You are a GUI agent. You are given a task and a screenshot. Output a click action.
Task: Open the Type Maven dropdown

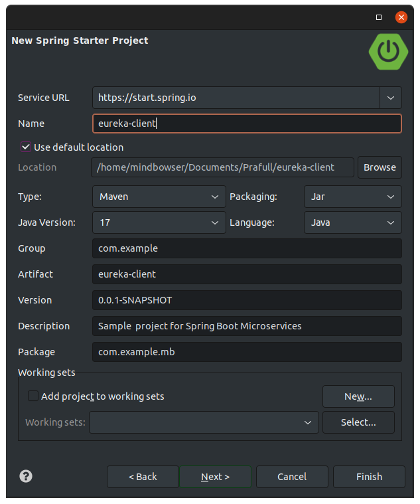pyautogui.click(x=159, y=197)
